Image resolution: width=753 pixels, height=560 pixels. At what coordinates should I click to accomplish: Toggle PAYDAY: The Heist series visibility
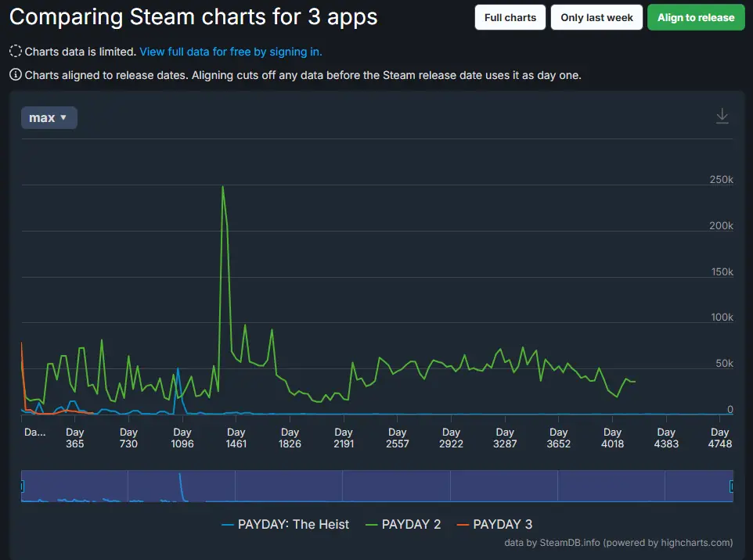[286, 524]
